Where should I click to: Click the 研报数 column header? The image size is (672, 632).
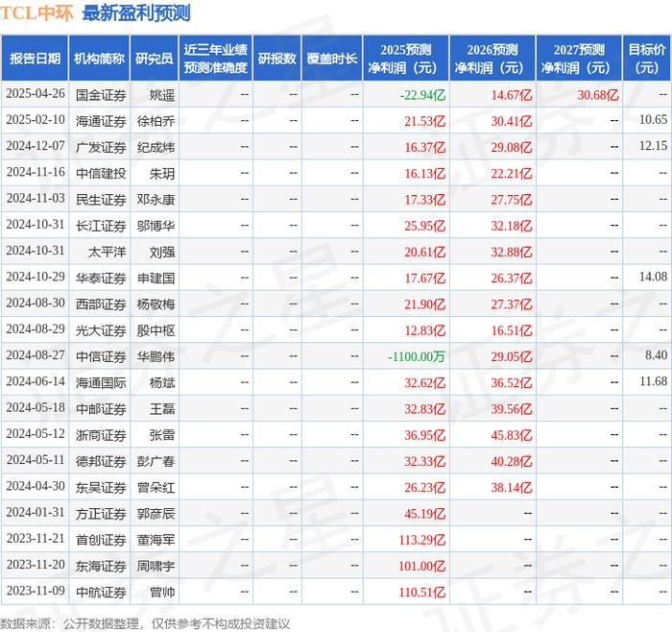[x=276, y=59]
